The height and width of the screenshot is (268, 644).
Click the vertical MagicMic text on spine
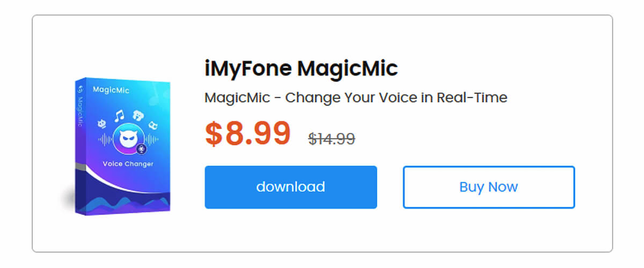pyautogui.click(x=80, y=109)
